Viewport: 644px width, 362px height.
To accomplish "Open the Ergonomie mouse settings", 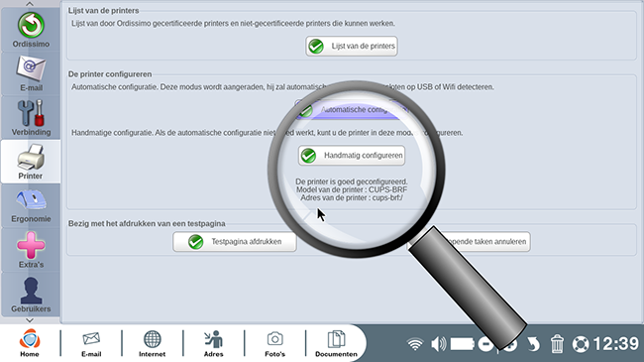I will (x=31, y=205).
